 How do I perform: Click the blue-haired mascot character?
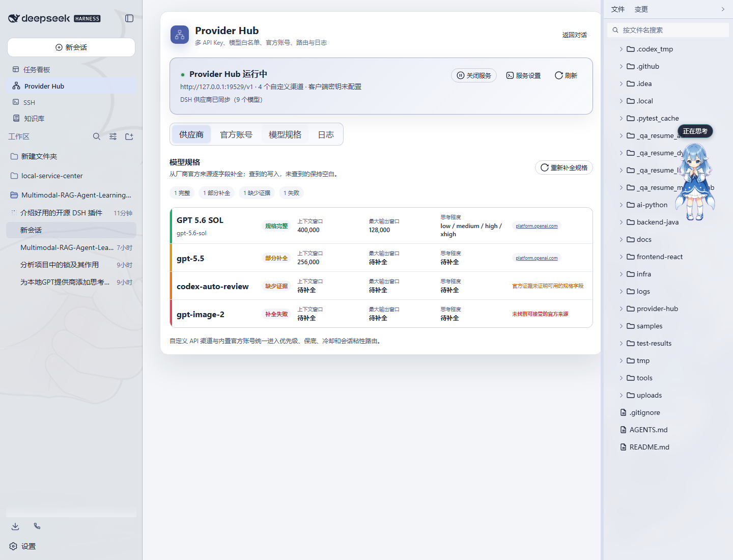pos(695,182)
